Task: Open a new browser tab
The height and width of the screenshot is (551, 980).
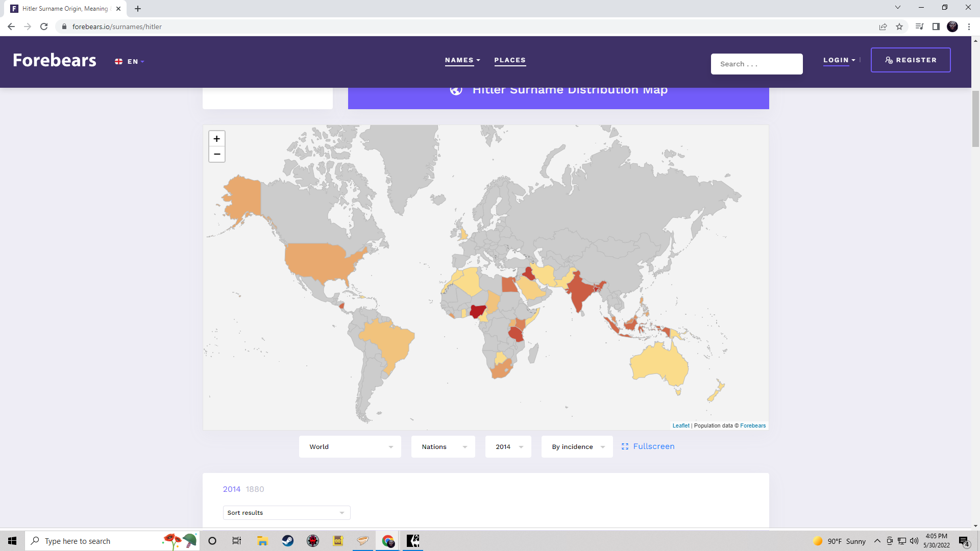Action: pyautogui.click(x=138, y=9)
